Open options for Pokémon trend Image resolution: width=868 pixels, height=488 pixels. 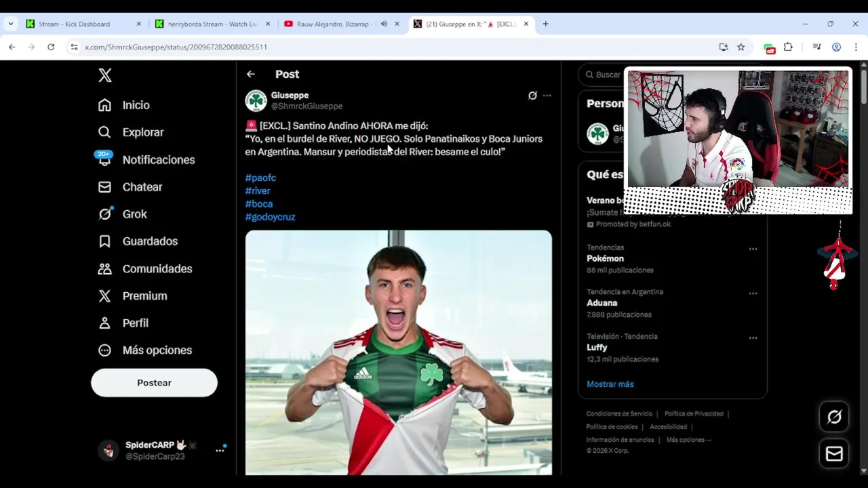click(753, 249)
